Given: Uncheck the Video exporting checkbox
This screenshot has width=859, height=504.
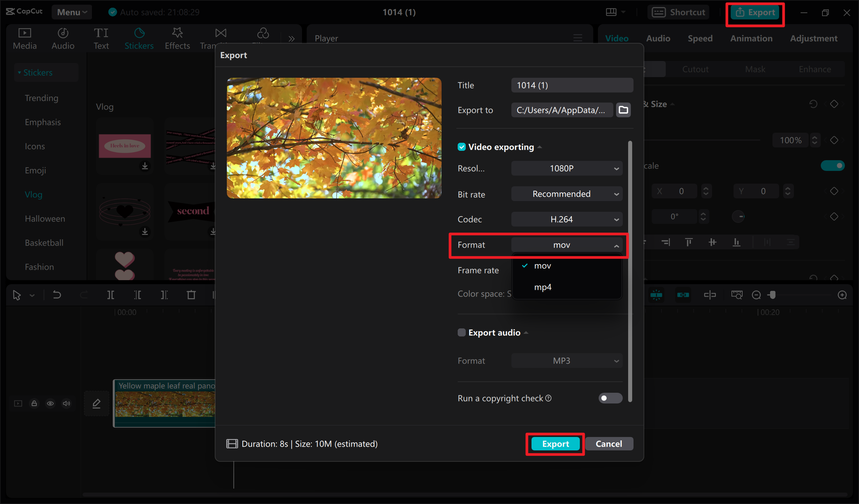Looking at the screenshot, I should 461,146.
